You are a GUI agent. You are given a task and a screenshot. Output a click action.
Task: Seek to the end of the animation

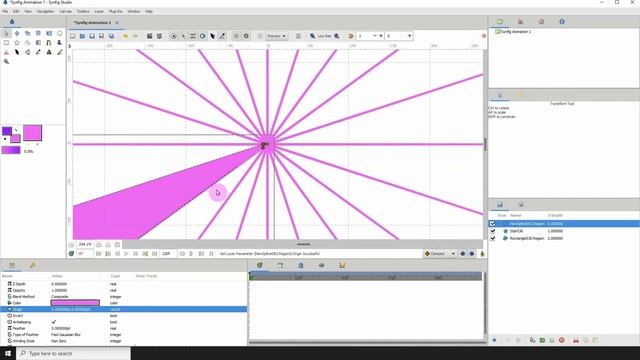(x=155, y=253)
